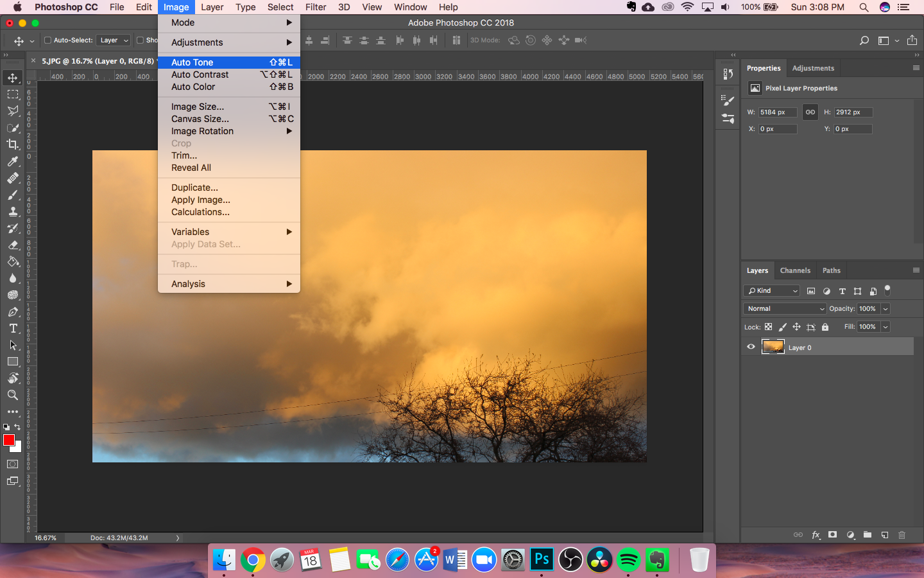Select the Eyedropper tool

pos(13,161)
